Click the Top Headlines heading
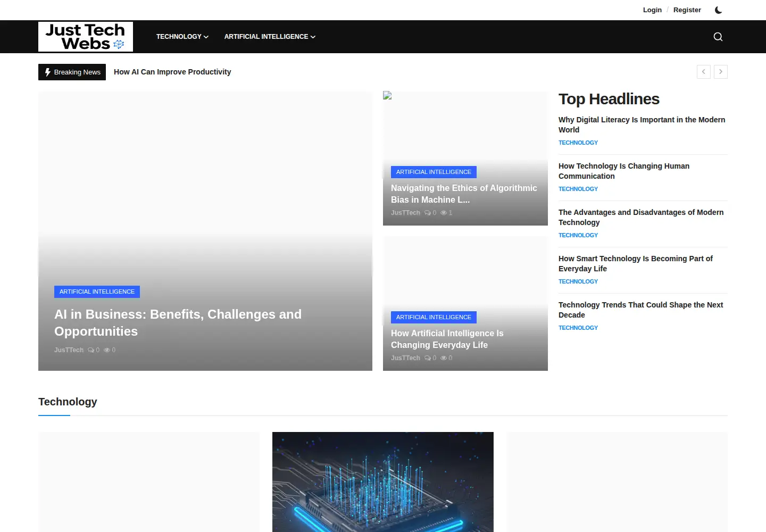Image resolution: width=766 pixels, height=532 pixels. (x=609, y=99)
